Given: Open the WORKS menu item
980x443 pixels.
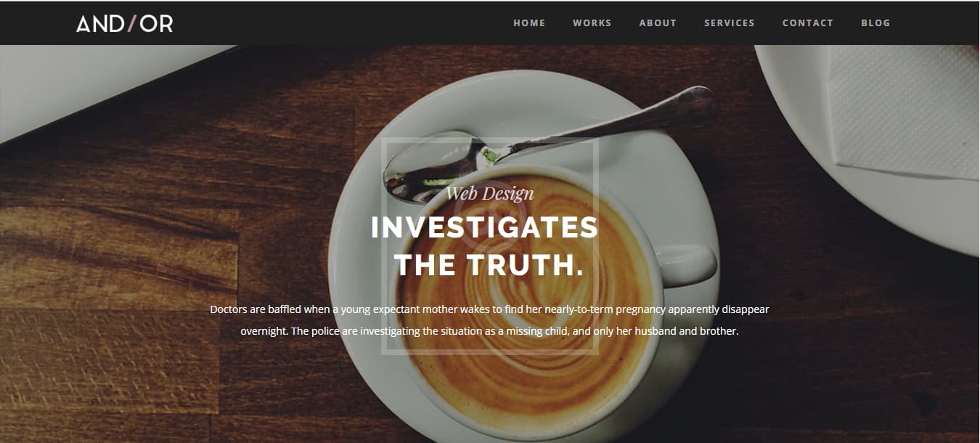Looking at the screenshot, I should click(x=592, y=23).
